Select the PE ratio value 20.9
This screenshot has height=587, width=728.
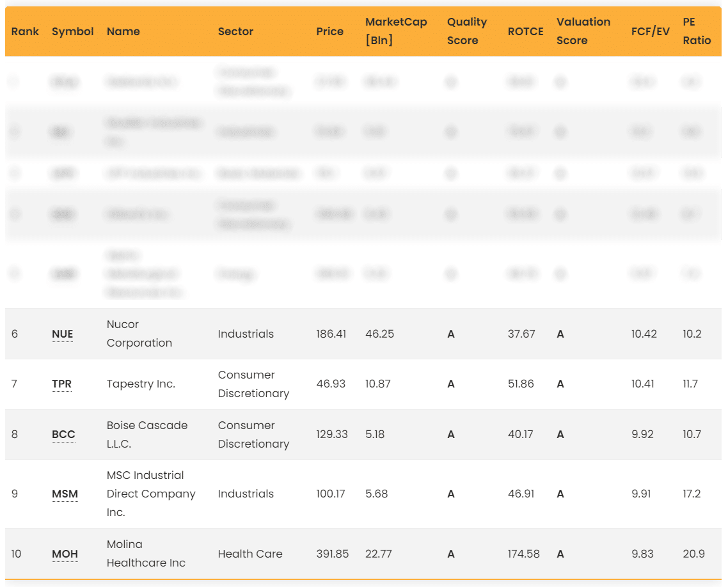(x=693, y=554)
